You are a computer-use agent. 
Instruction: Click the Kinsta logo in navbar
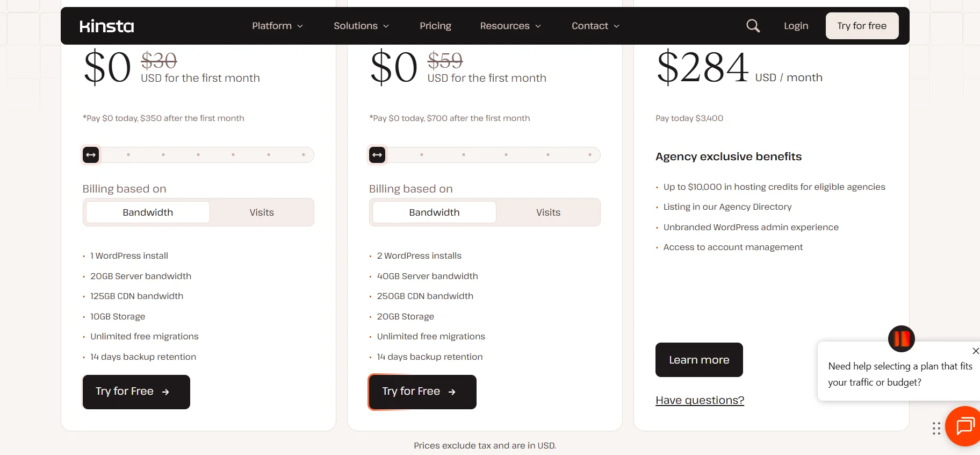[106, 26]
